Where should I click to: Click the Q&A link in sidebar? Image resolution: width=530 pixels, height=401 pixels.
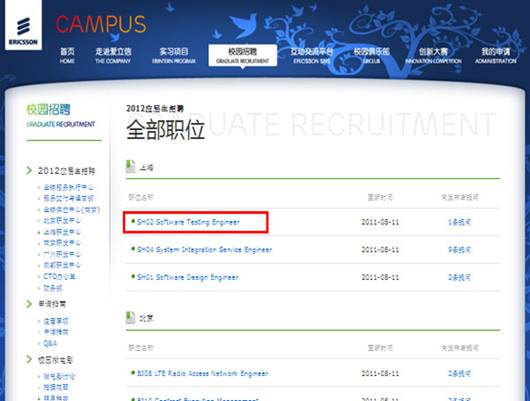tap(50, 343)
